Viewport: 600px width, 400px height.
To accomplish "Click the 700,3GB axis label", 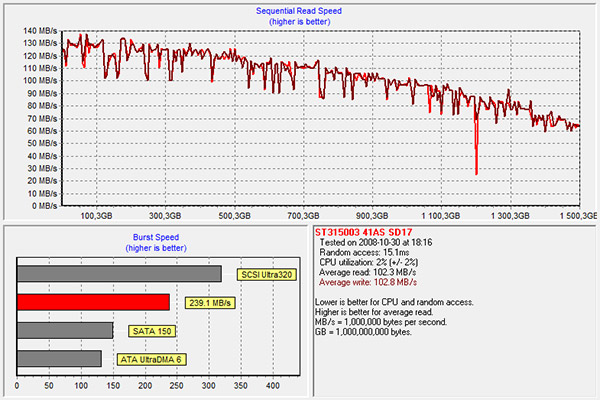I will click(x=303, y=216).
